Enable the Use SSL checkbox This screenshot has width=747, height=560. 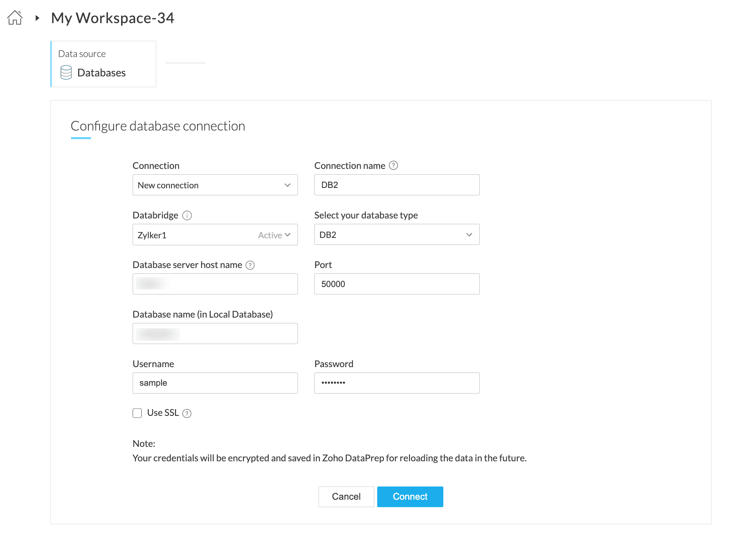click(x=137, y=413)
